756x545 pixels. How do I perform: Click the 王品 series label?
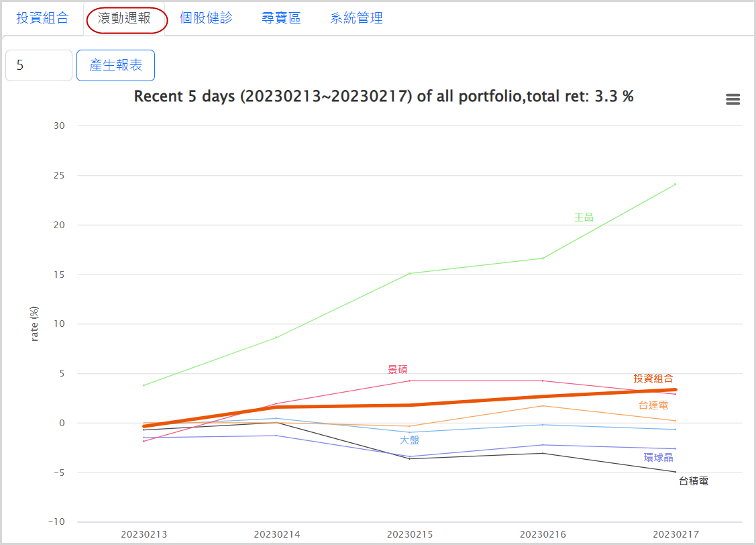pyautogui.click(x=584, y=217)
